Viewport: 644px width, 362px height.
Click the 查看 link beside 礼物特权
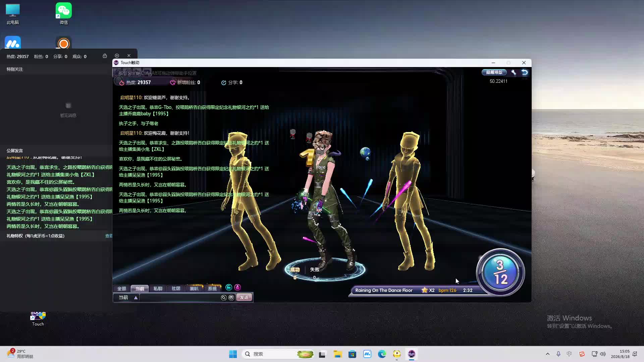(109, 236)
